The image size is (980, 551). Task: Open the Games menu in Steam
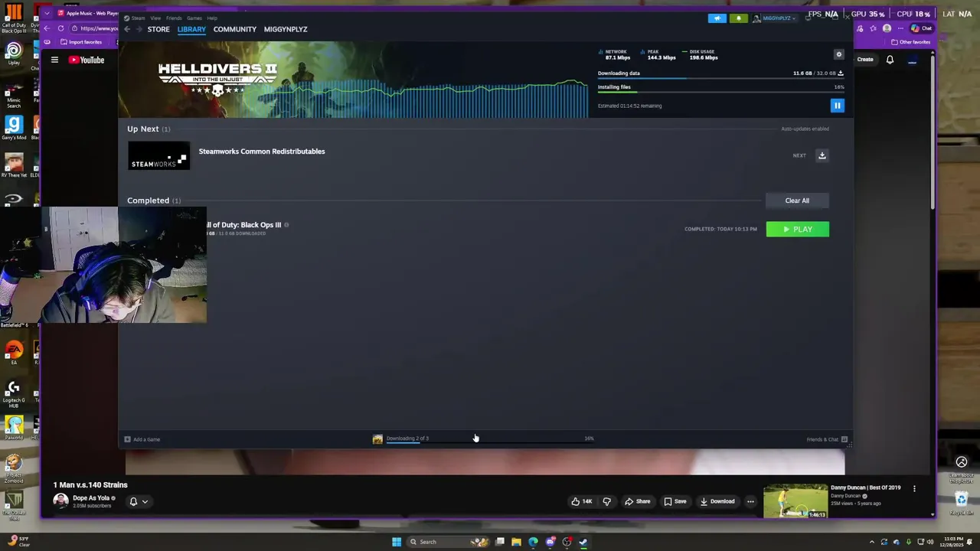194,18
